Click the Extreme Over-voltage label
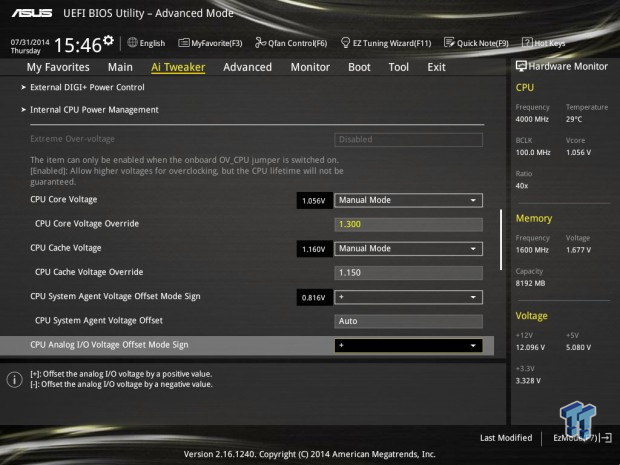 72,139
